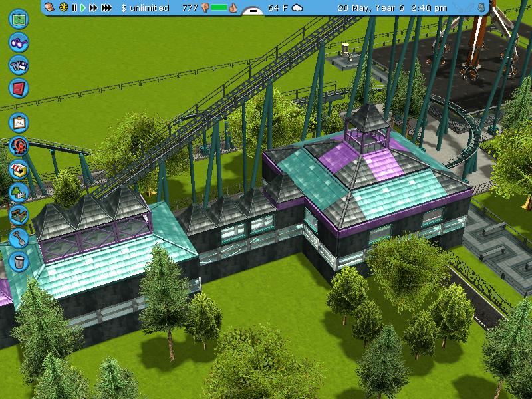Viewport: 532px width, 399px height.
Task: Open park management finances clipboard
Action: pyautogui.click(x=19, y=122)
